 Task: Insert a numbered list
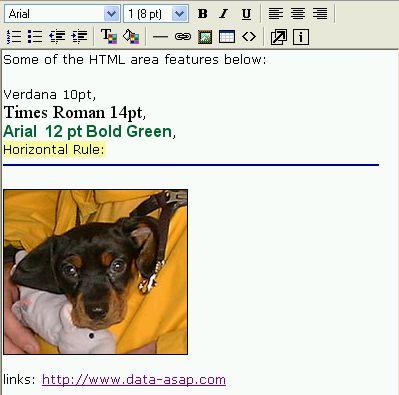pyautogui.click(x=14, y=37)
